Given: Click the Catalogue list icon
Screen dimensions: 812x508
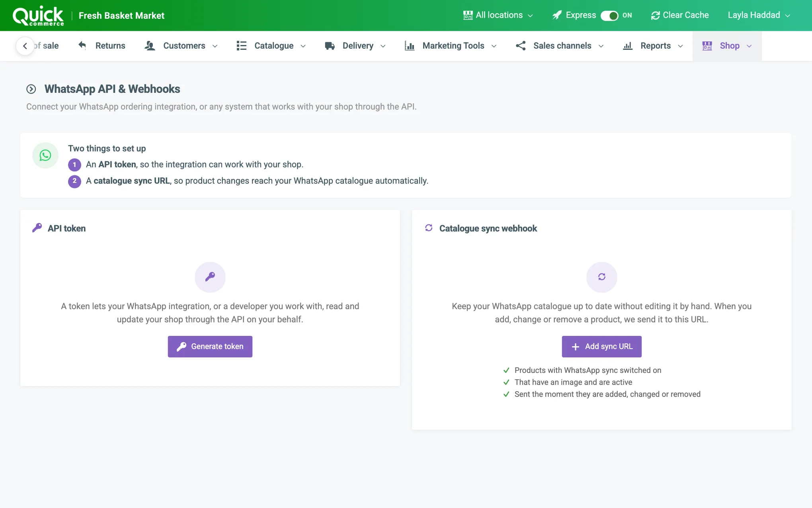Looking at the screenshot, I should (241, 45).
